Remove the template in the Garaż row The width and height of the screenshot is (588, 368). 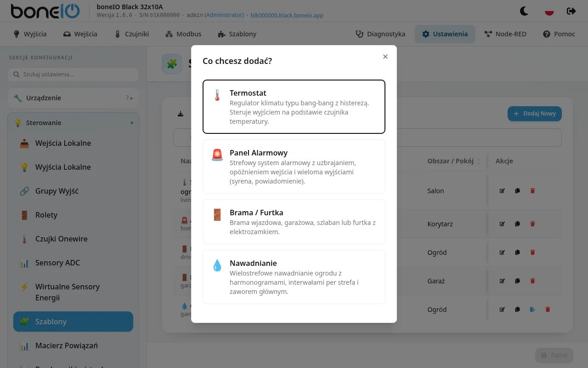[x=532, y=281]
